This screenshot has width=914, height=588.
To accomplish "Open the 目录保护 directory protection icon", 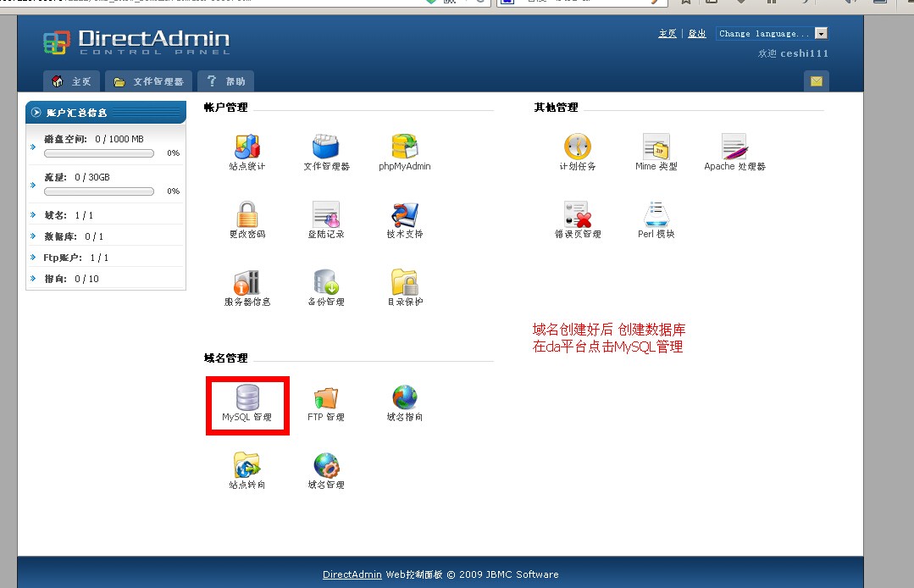I will point(405,282).
